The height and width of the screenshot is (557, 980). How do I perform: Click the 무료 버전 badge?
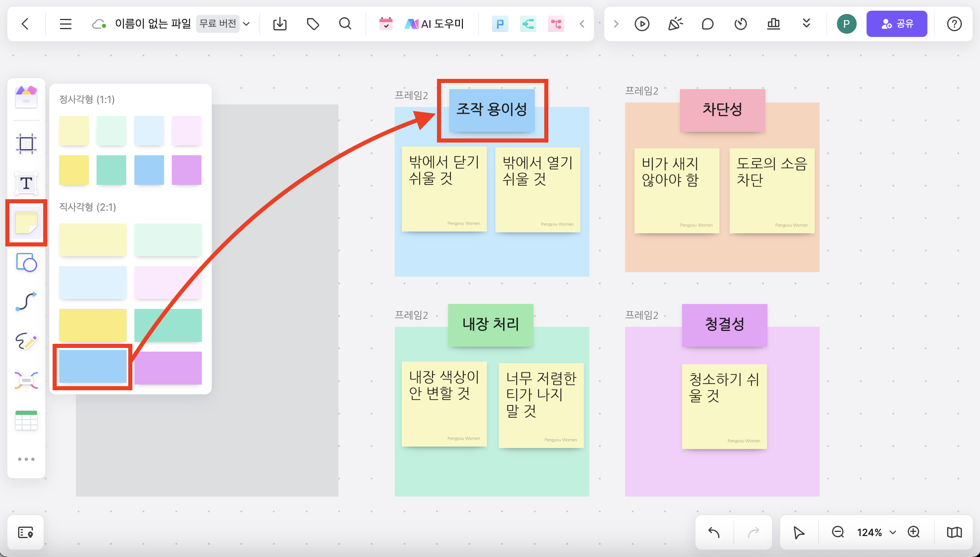217,23
